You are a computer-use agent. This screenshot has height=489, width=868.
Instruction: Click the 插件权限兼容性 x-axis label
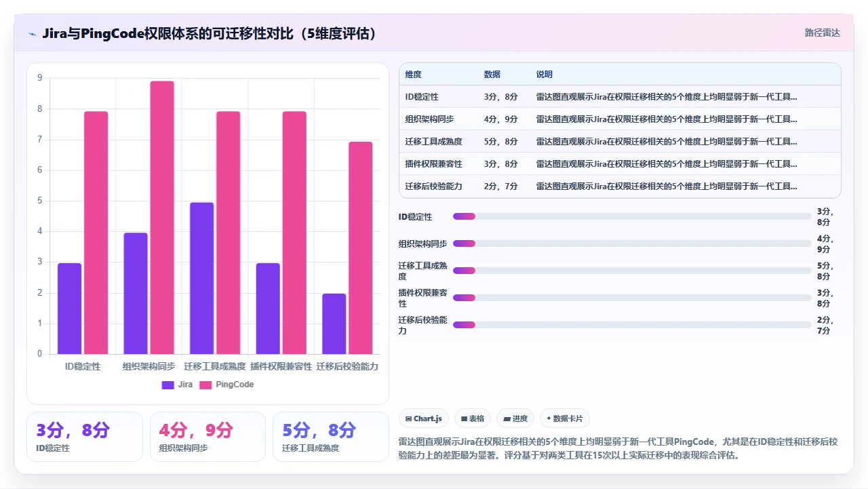(281, 366)
